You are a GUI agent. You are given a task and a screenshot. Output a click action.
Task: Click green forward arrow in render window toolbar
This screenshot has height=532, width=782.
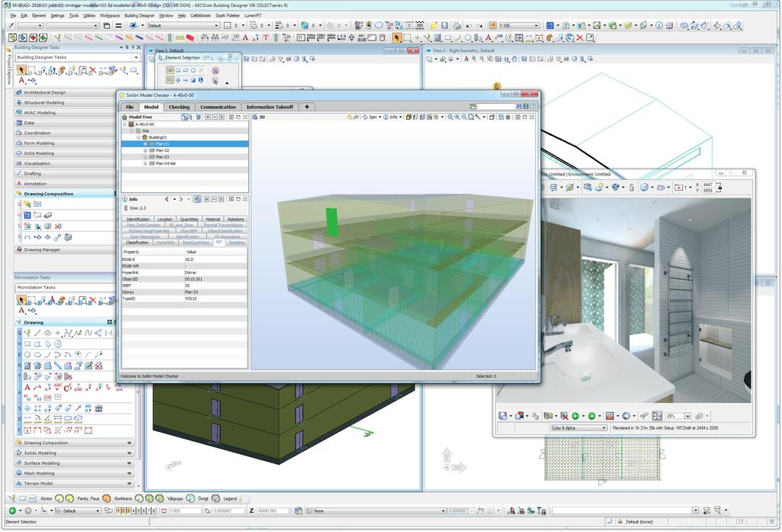point(592,416)
